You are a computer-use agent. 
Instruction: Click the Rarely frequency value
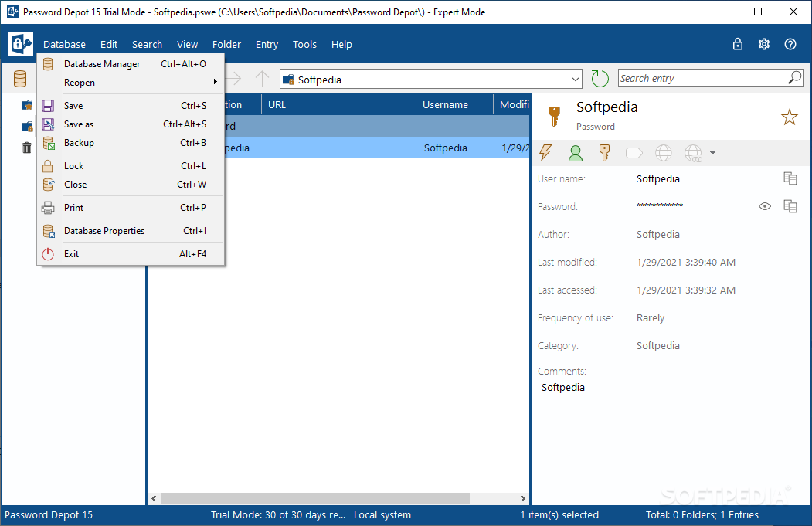pyautogui.click(x=651, y=318)
